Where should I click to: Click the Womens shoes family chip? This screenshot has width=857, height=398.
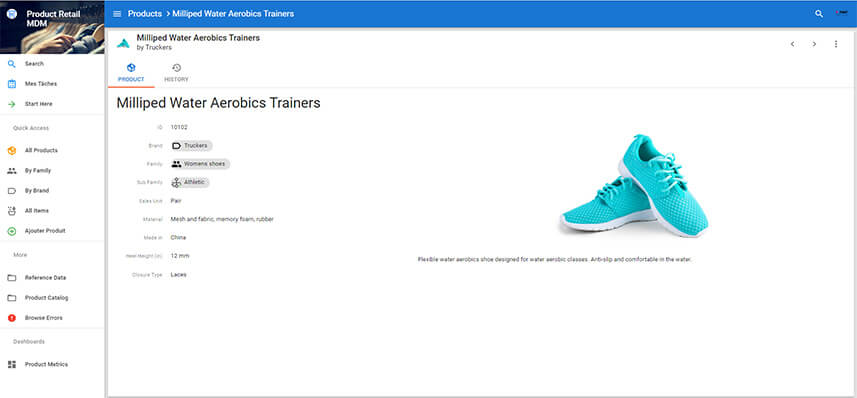click(x=200, y=164)
